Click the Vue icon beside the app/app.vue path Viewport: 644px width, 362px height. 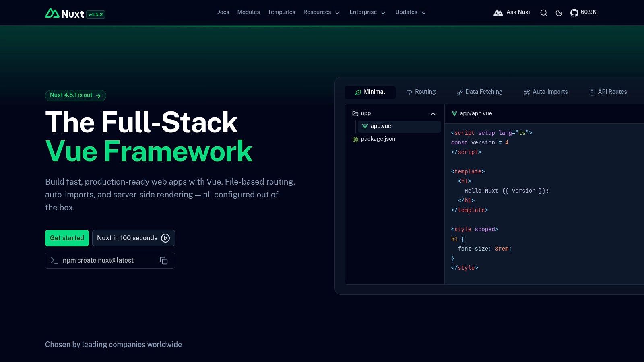pyautogui.click(x=454, y=114)
